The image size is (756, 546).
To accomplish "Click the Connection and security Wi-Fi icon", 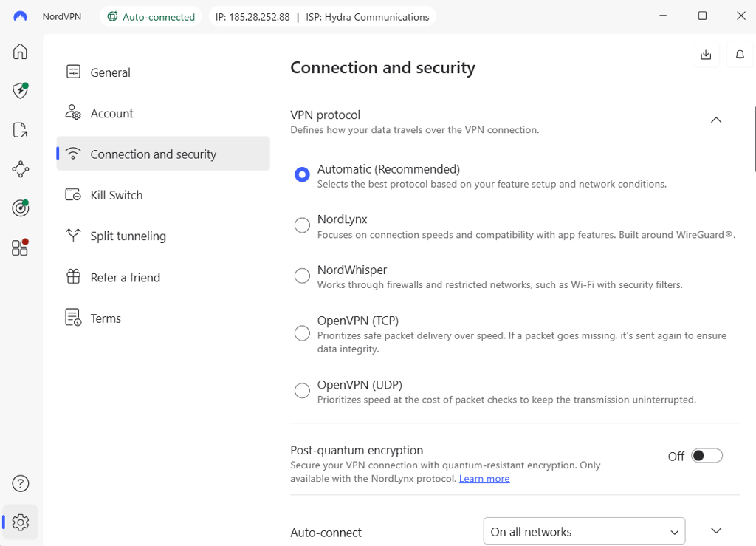I will click(73, 154).
